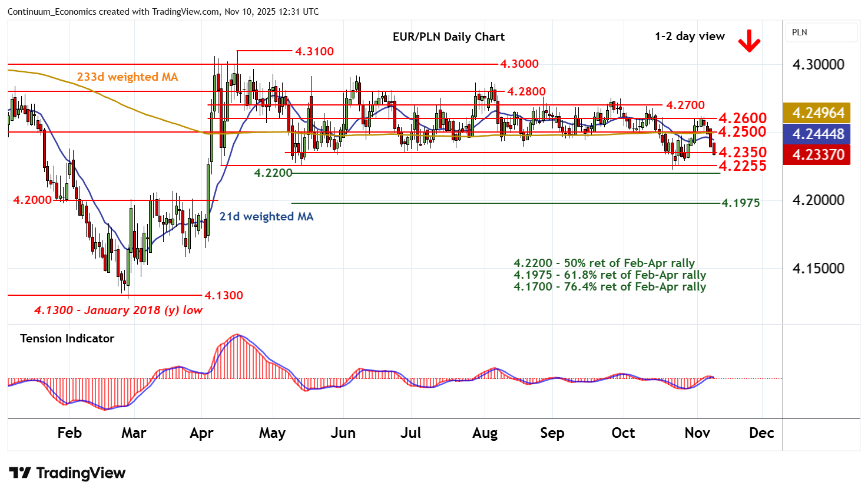The height and width of the screenshot is (495, 868).
Task: Click the EUR/PLN Daily Chart title
Action: pos(448,37)
